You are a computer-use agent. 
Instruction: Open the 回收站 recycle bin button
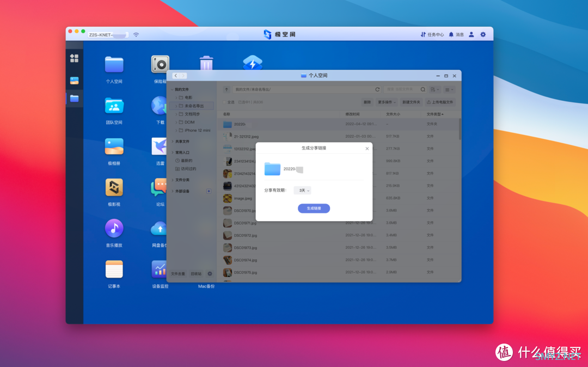[196, 274]
